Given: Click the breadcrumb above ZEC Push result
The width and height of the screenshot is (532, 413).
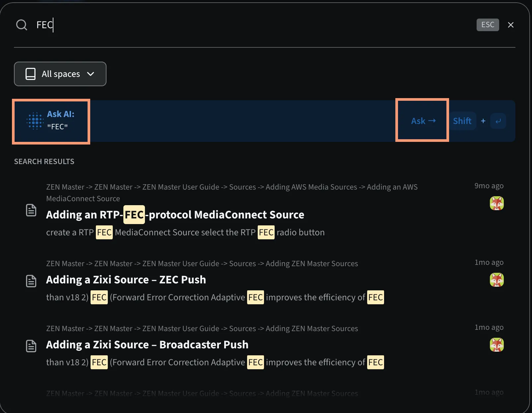Looking at the screenshot, I should [x=202, y=264].
